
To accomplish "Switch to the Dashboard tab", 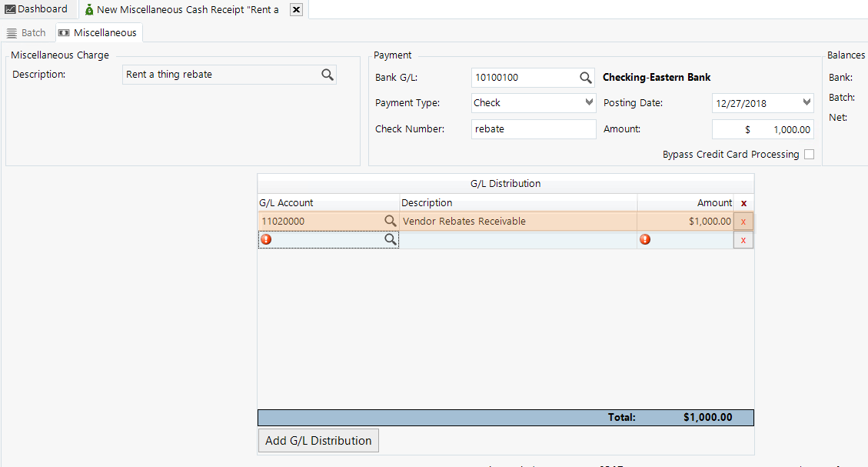I will pos(36,9).
